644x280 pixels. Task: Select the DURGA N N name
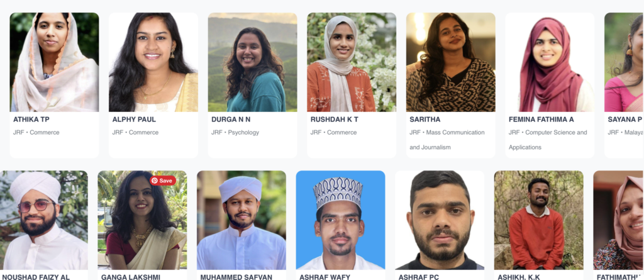point(231,120)
